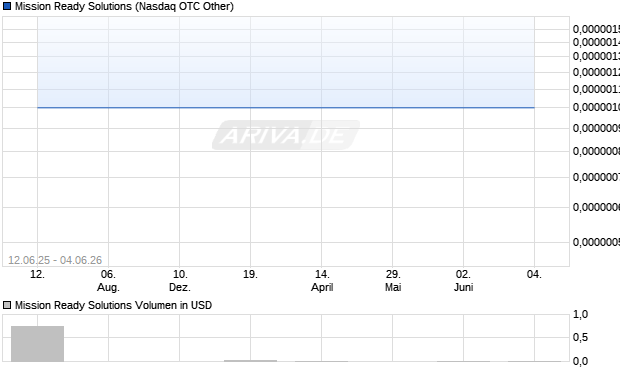Click the Mission Ready Solutions Volumen in USD label
The width and height of the screenshot is (620, 371).
[113, 305]
